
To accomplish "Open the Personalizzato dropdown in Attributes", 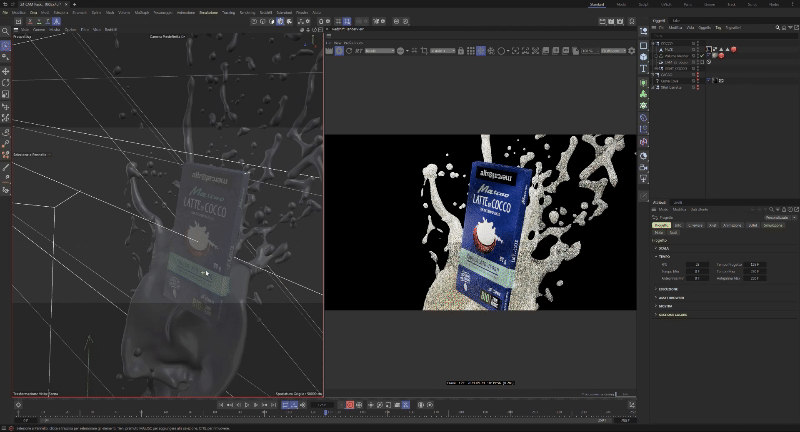I will click(777, 218).
